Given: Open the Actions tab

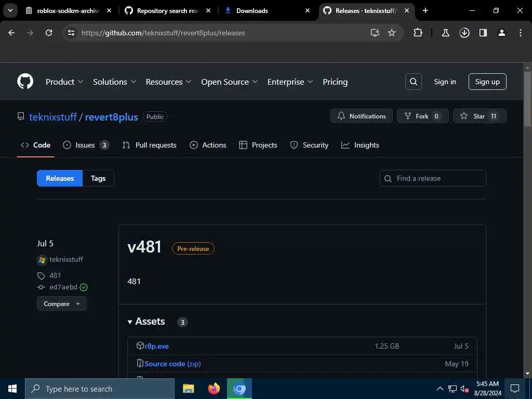Looking at the screenshot, I should tap(208, 145).
